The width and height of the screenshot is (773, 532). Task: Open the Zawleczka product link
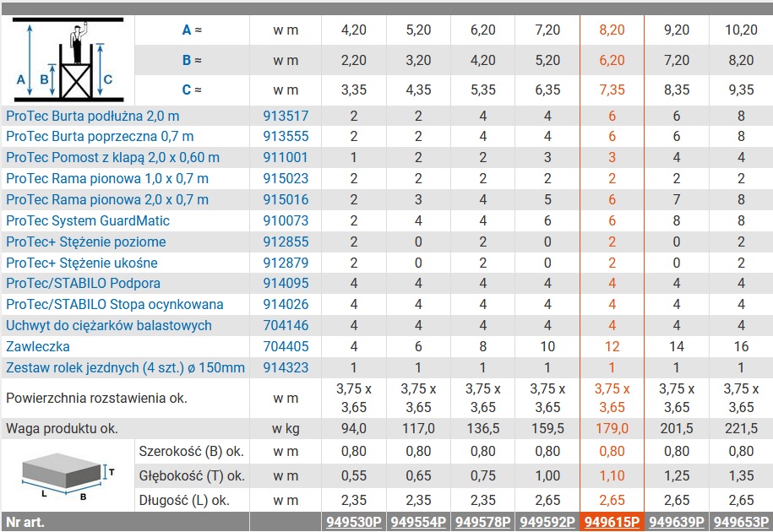(x=37, y=347)
